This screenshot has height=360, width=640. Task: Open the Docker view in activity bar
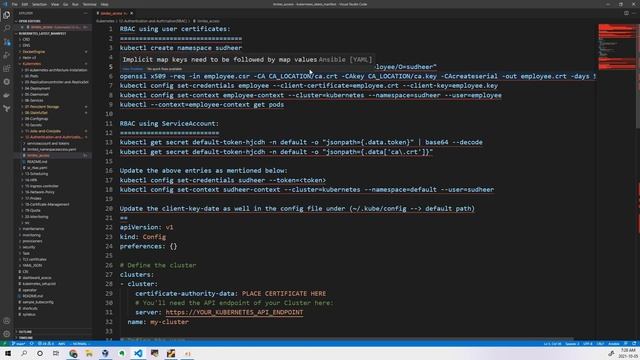(x=7, y=95)
